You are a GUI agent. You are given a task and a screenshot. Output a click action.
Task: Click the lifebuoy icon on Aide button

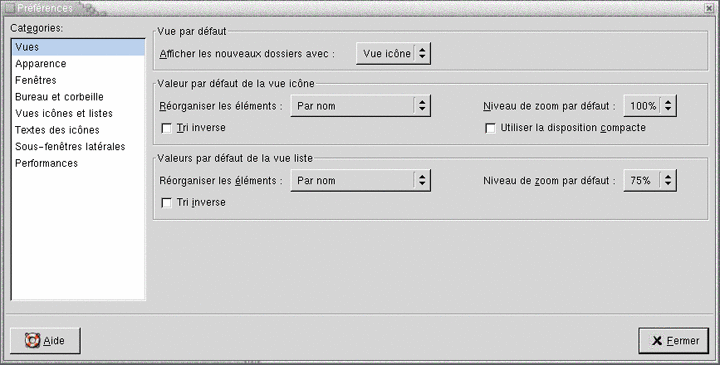(x=33, y=340)
